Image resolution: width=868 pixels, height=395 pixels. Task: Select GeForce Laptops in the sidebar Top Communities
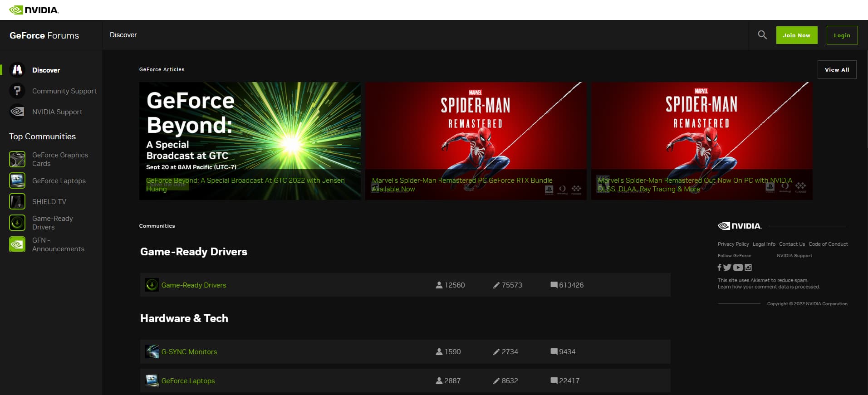click(59, 181)
